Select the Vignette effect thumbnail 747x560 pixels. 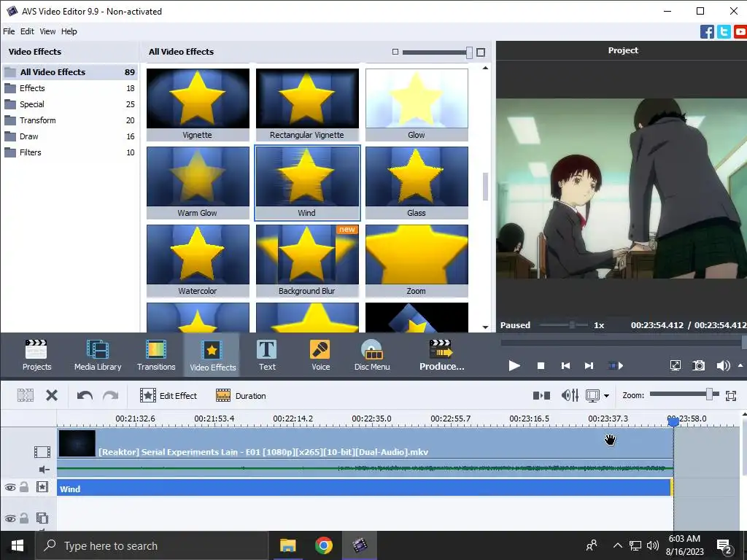pos(198,104)
